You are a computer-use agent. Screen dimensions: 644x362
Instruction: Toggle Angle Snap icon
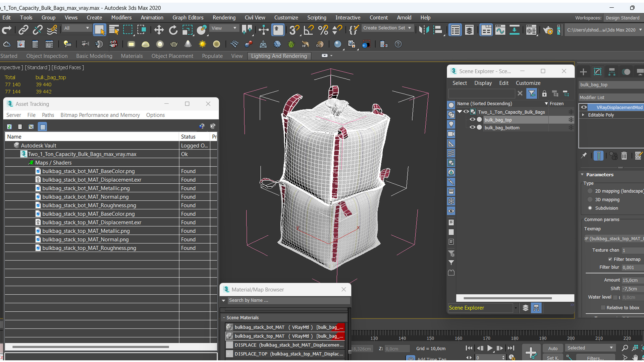308,30
